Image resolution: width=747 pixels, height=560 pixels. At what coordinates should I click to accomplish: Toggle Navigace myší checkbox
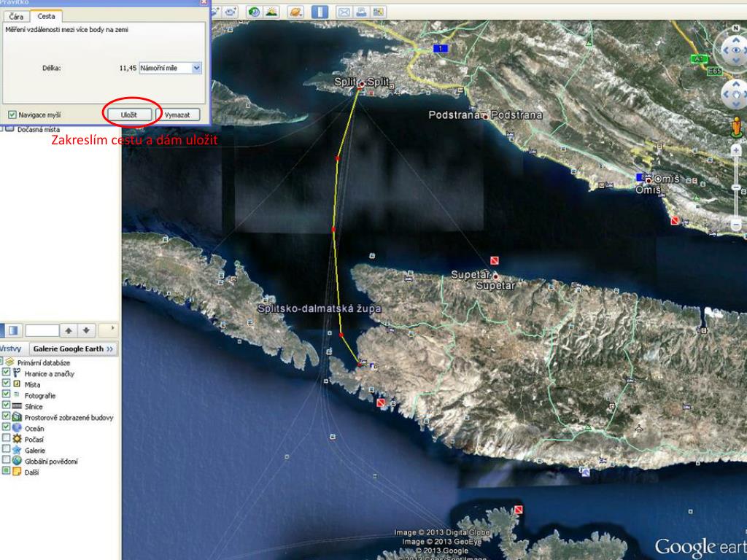(x=12, y=114)
